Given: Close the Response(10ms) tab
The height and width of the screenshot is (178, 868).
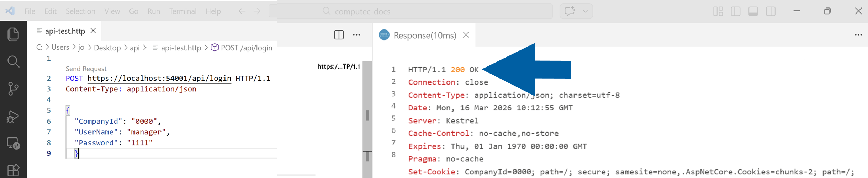Looking at the screenshot, I should click(466, 35).
